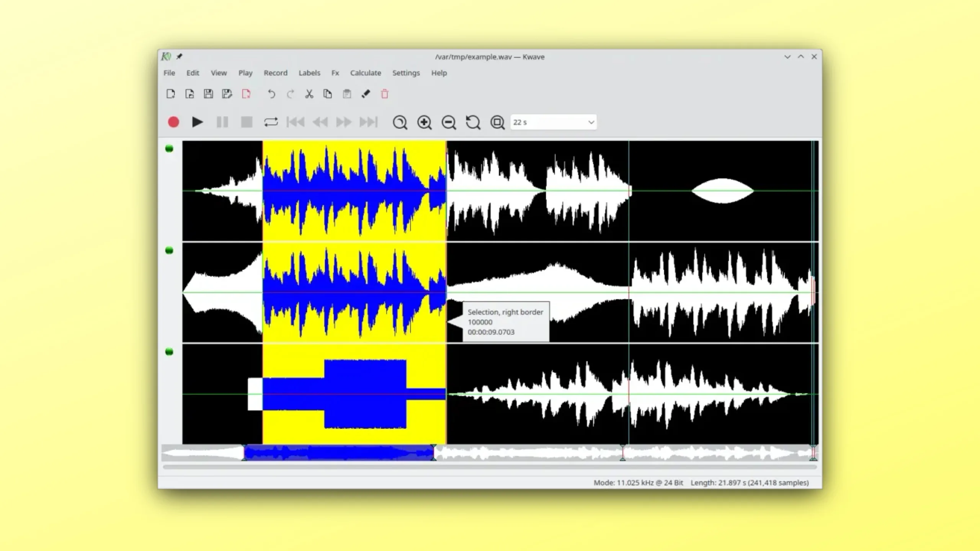Toggle the third track's green enable lamp

(x=169, y=352)
